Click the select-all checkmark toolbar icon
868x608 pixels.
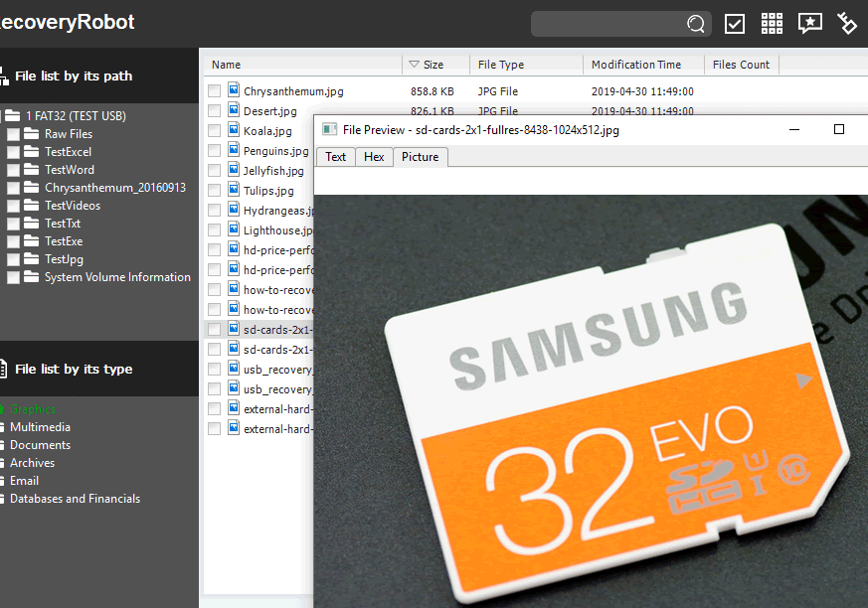pyautogui.click(x=735, y=24)
